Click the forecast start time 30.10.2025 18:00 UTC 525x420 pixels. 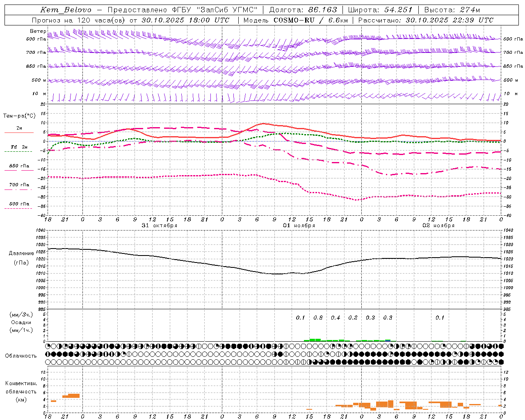[x=185, y=20]
